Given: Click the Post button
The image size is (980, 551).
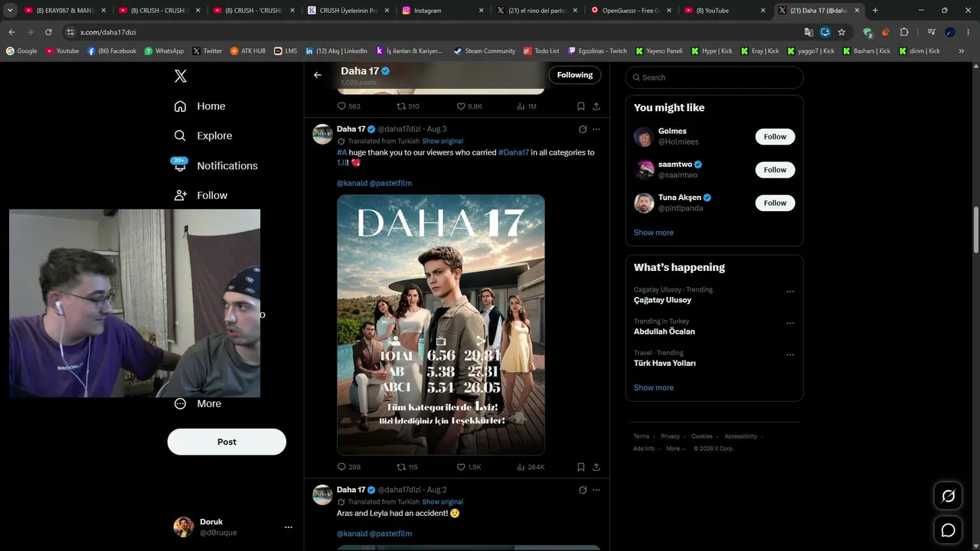Looking at the screenshot, I should pos(227,442).
